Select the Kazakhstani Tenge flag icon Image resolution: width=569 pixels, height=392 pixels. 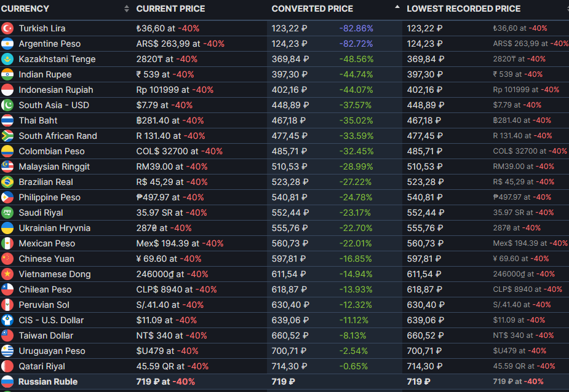7,59
